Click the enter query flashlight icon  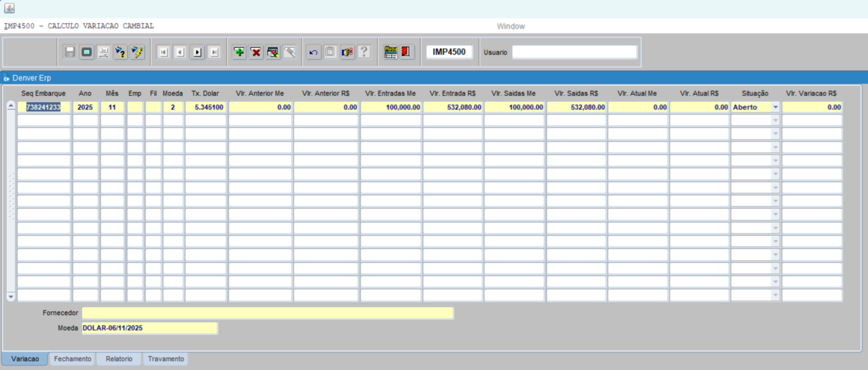(120, 52)
